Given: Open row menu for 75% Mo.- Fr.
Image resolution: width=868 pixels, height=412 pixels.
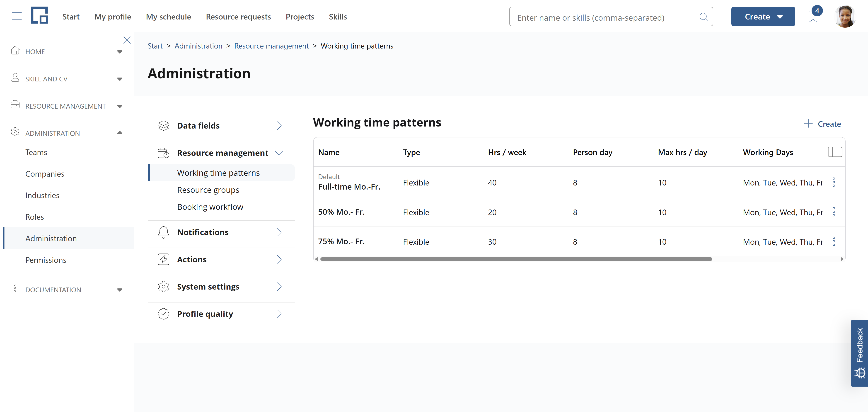Looking at the screenshot, I should 834,241.
